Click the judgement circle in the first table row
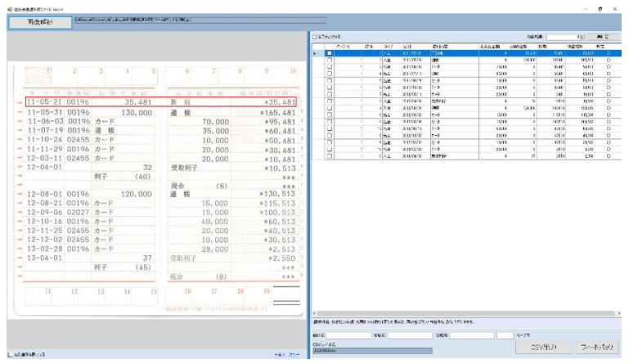 (x=609, y=53)
